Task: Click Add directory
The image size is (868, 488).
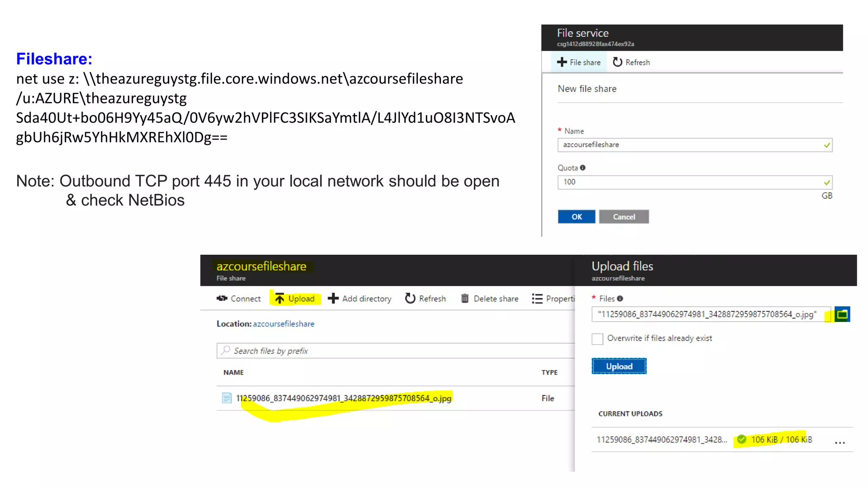Action: pos(360,299)
